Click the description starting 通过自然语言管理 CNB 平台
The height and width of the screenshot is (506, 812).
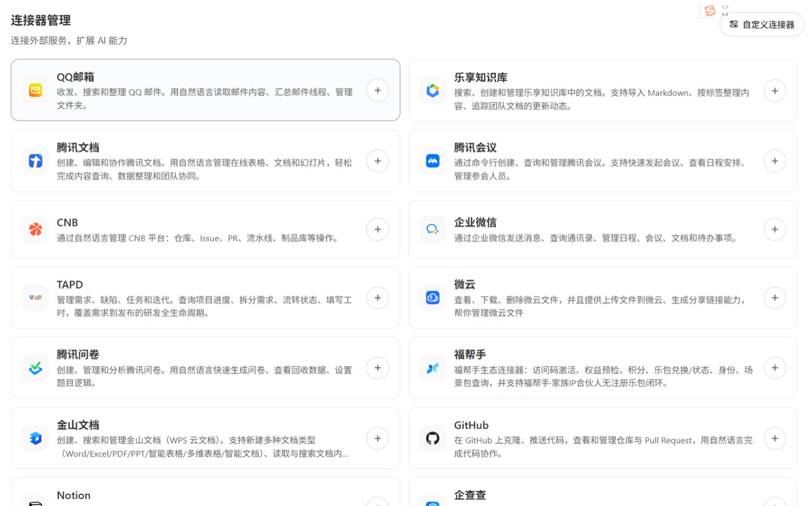coord(197,238)
